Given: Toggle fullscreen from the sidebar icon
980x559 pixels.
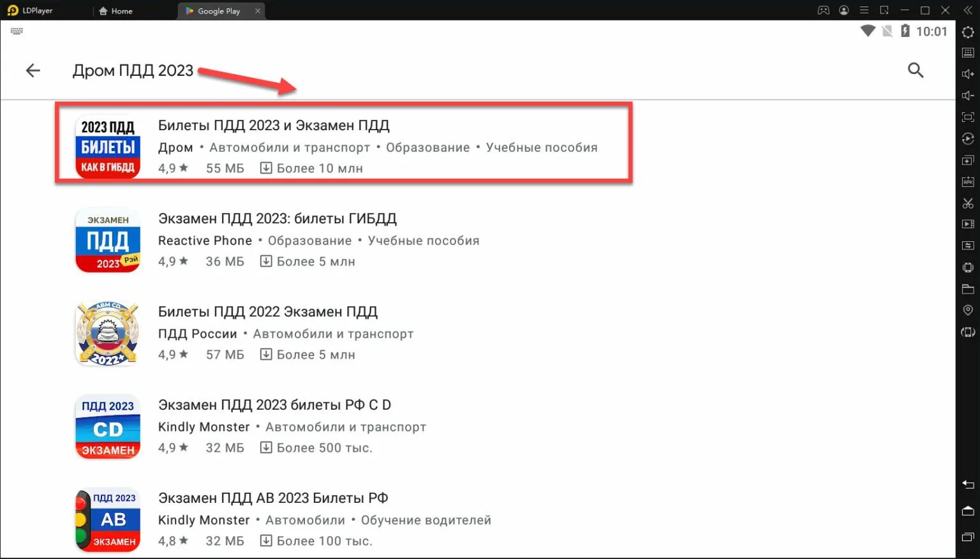Looking at the screenshot, I should click(968, 117).
